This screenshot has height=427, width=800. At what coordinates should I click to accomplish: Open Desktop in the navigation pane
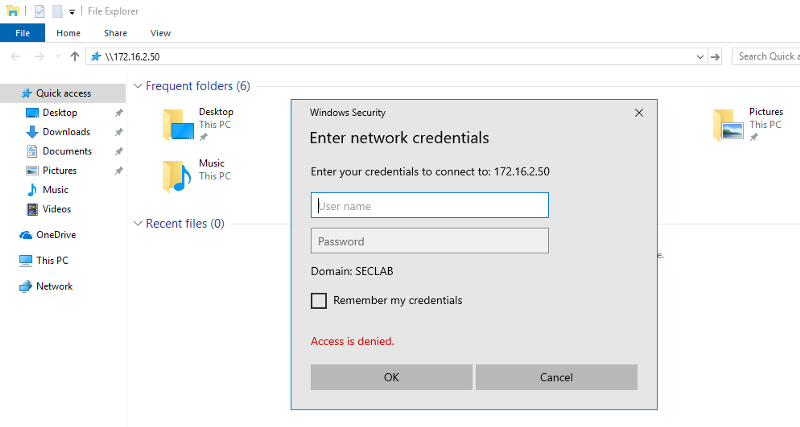coord(60,113)
